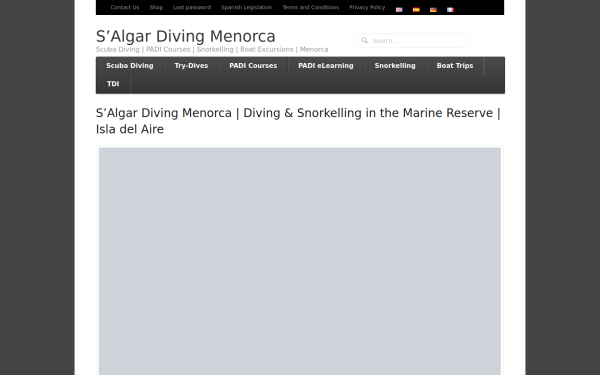Click the magnifier icon in search box

364,40
